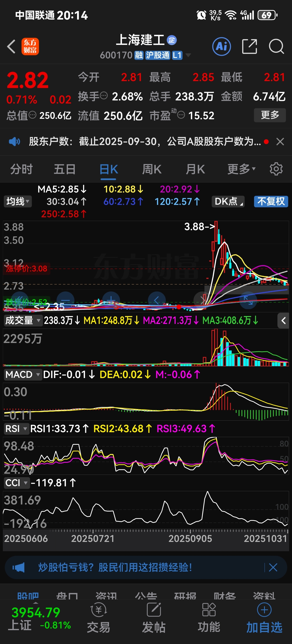The height and width of the screenshot is (644, 292).
Task: Tap the info icon next to 市盈
Action: [x=181, y=115]
